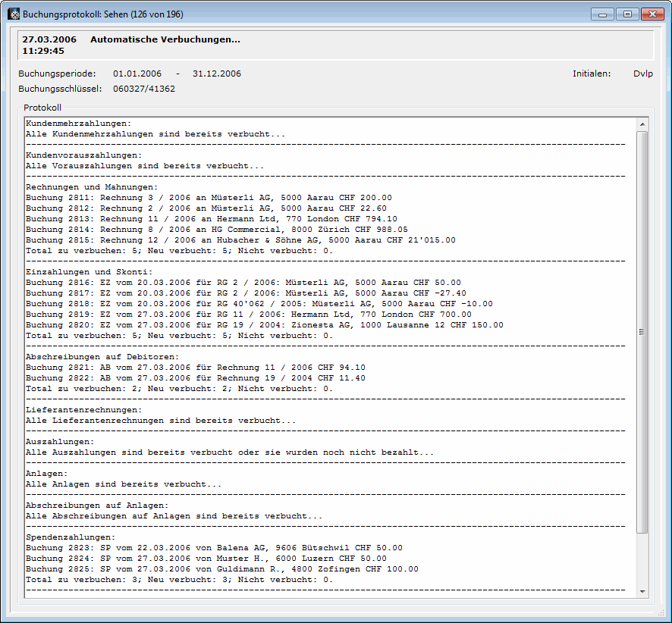Click the Buchung 2825 Guldimann R. entry
This screenshot has width=672, height=623.
point(221,568)
